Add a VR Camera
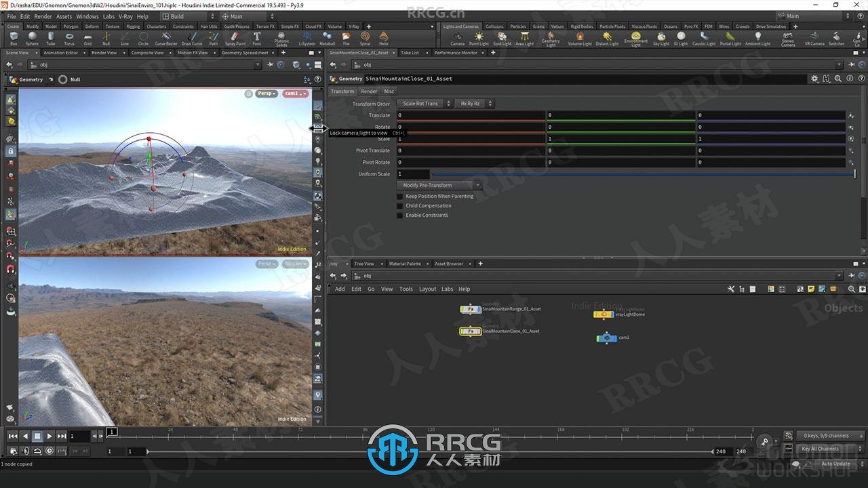Image resolution: width=868 pixels, height=488 pixels. coord(814,38)
